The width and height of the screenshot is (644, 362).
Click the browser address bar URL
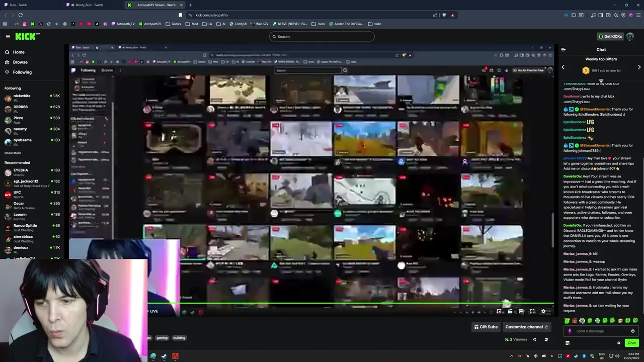212,15
